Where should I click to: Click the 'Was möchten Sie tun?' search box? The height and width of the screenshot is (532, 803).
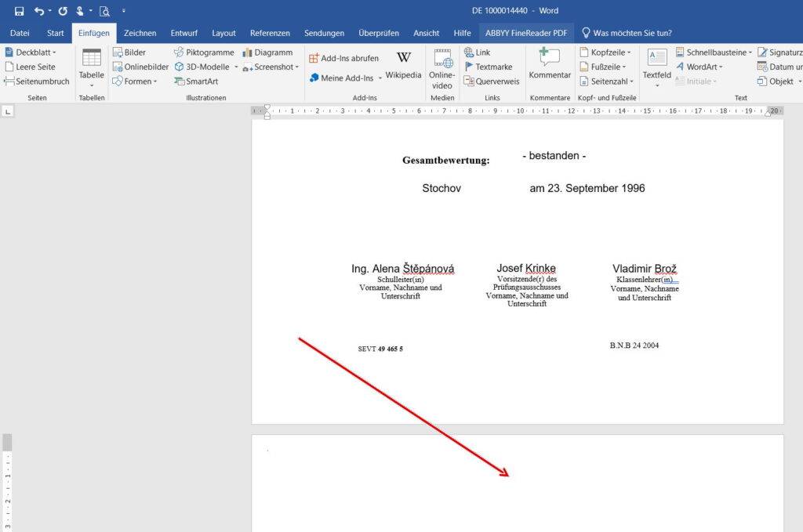point(627,33)
